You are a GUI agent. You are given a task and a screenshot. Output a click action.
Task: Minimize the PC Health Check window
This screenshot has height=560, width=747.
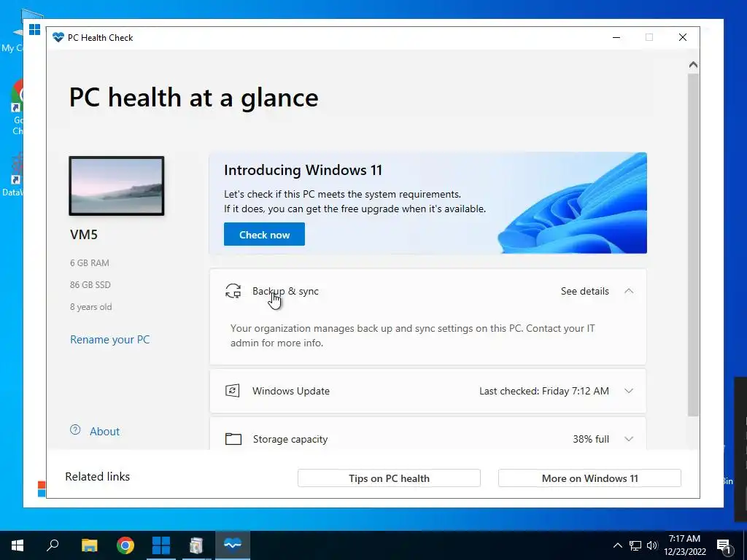coord(616,37)
